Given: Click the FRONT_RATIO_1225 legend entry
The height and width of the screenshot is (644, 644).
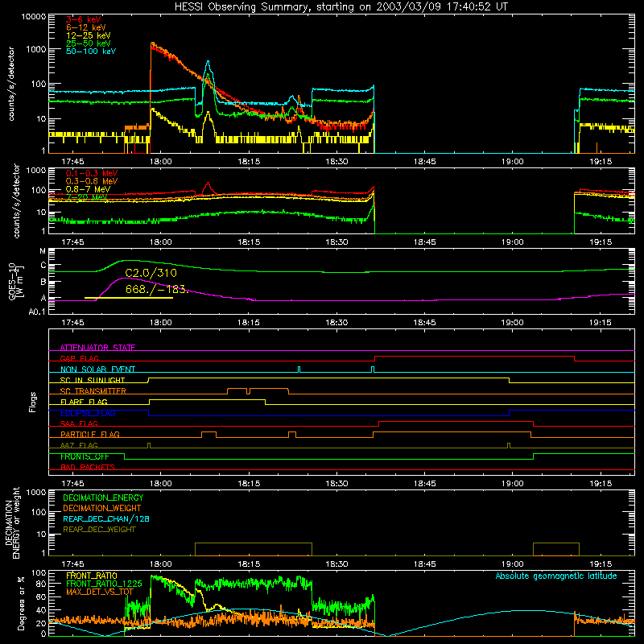Looking at the screenshot, I should tap(104, 584).
